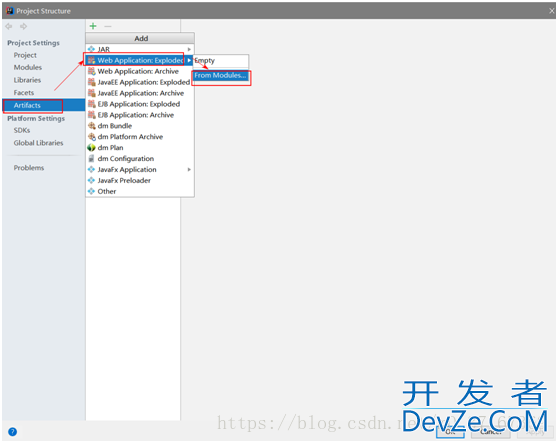Select From Modules... option
This screenshot has width=558, height=443.
(x=221, y=75)
